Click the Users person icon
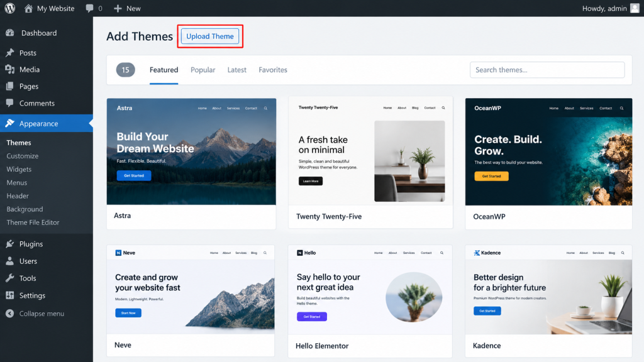 pos(10,261)
